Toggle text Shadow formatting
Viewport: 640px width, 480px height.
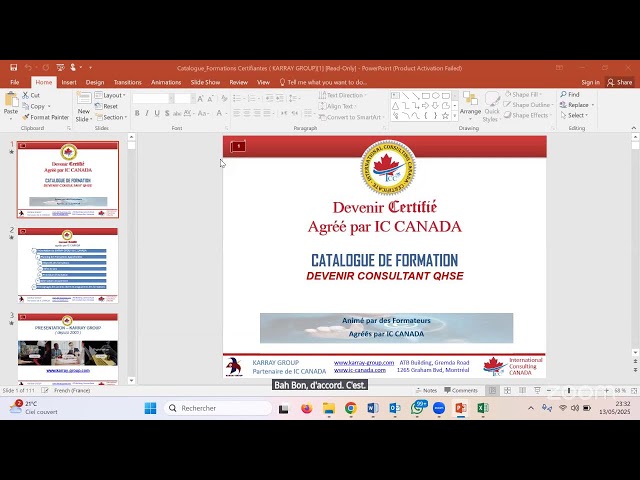(x=167, y=113)
